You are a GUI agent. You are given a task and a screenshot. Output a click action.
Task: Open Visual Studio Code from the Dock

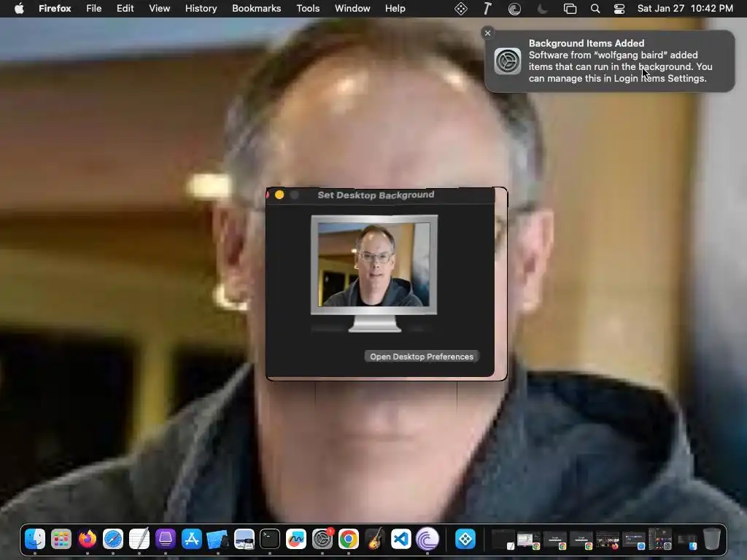400,539
